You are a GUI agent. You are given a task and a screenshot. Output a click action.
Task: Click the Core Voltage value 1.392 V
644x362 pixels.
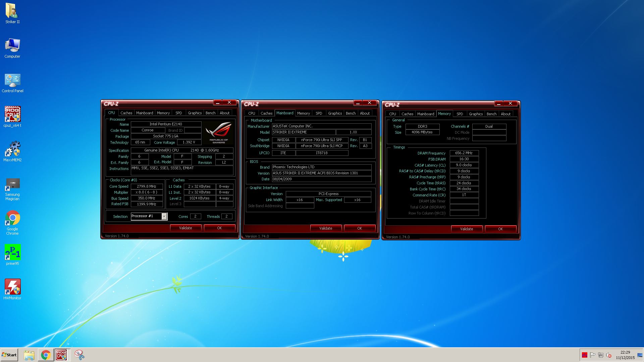click(189, 142)
